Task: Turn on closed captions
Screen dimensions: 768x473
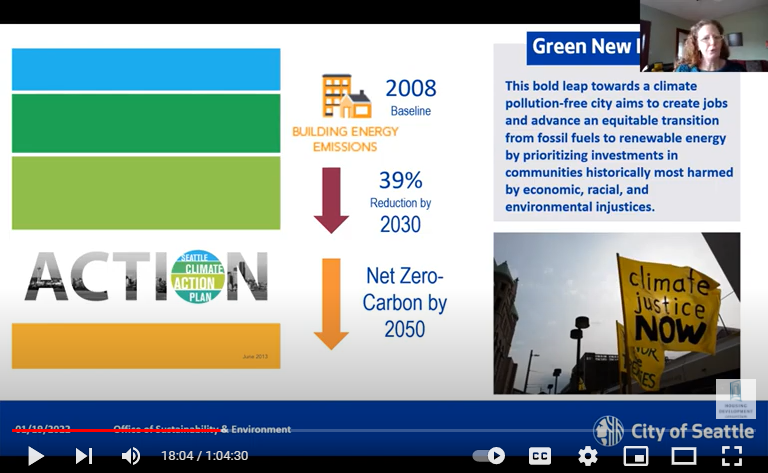Action: pyautogui.click(x=540, y=456)
